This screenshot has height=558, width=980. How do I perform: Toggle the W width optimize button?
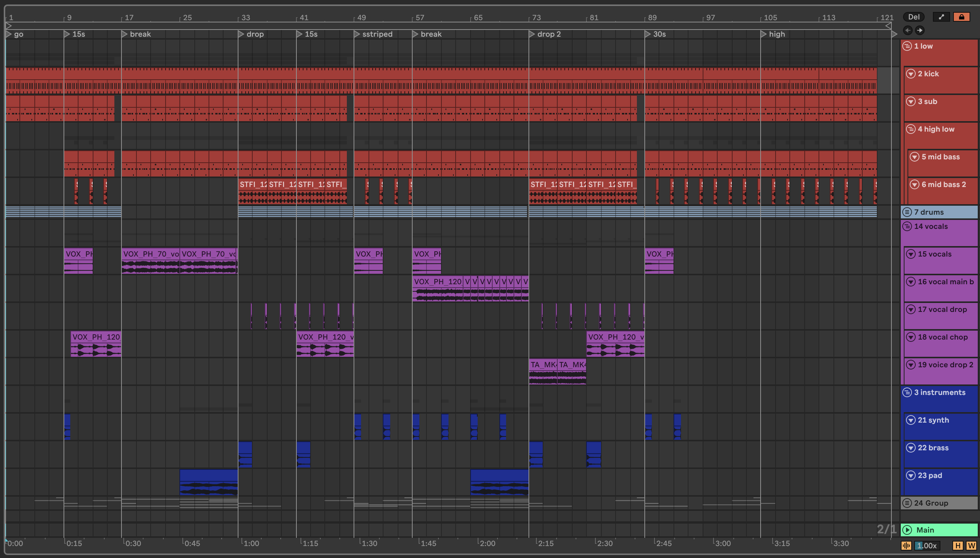tap(971, 545)
